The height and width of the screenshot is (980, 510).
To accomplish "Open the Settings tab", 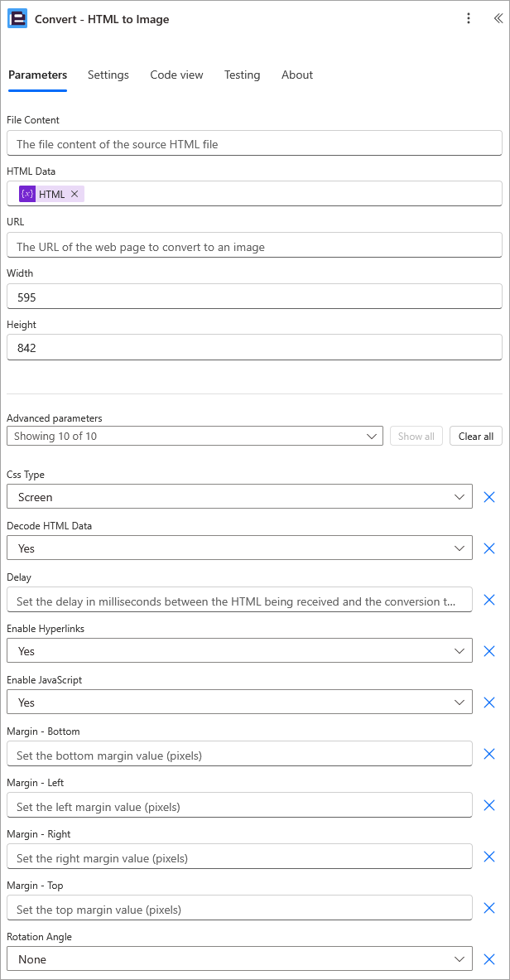I will 108,75.
